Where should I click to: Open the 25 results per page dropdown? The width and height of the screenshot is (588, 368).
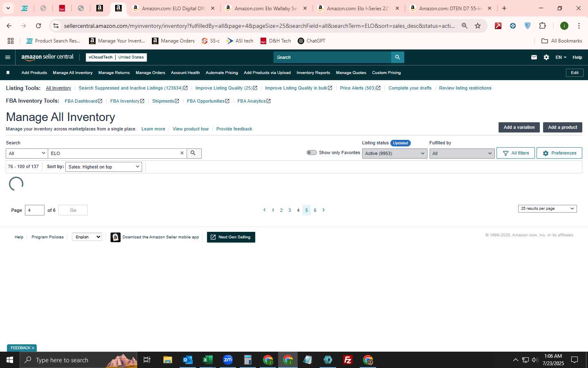coord(547,209)
